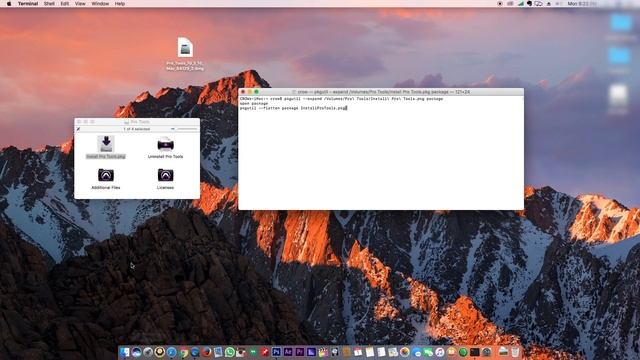Viewport: 640px width, 360px height.
Task: Open Final Cut Pro from the Dock
Action: [324, 352]
